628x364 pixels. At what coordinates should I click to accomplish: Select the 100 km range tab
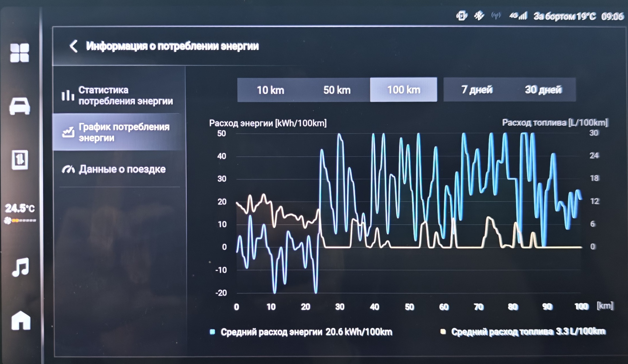[x=403, y=90]
